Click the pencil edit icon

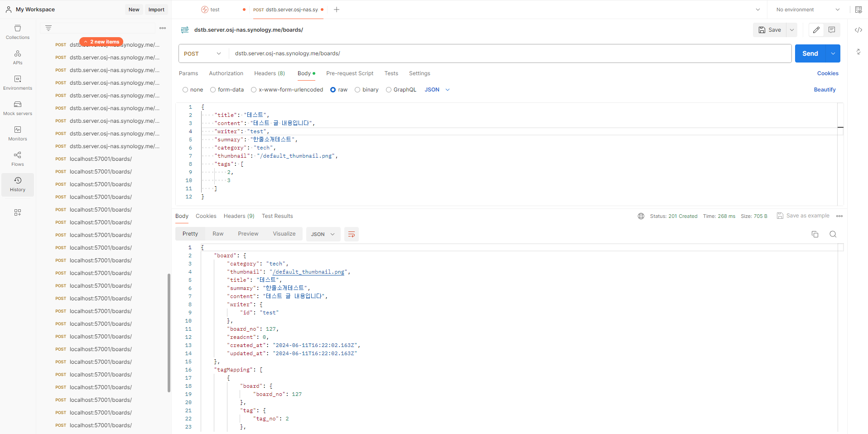[x=816, y=30]
